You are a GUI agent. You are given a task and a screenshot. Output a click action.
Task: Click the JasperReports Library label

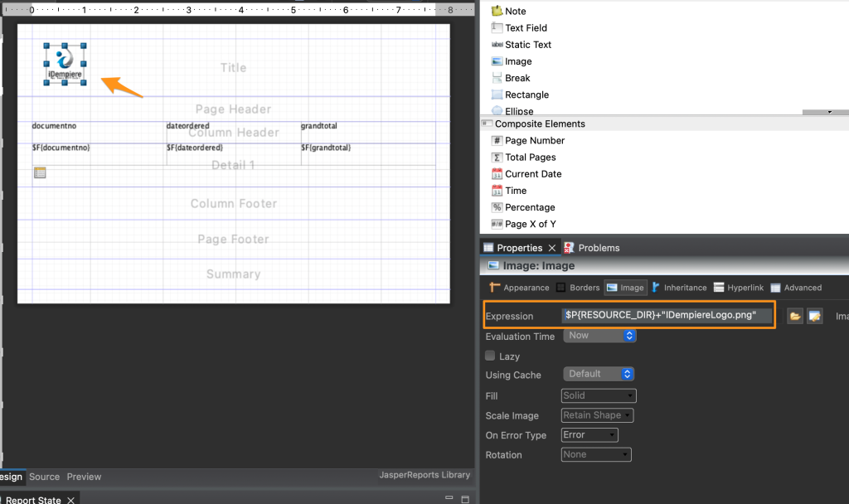[x=424, y=475]
